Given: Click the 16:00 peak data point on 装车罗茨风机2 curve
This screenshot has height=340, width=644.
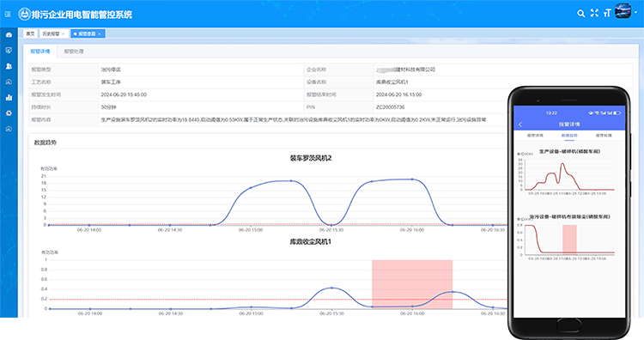Looking at the screenshot, I should pyautogui.click(x=412, y=179).
